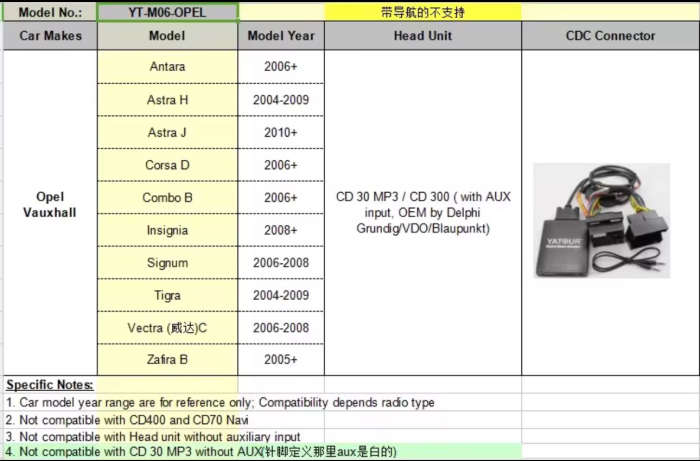Click the Zafira B model cell
Screen dimensions: 700x461
(167, 359)
